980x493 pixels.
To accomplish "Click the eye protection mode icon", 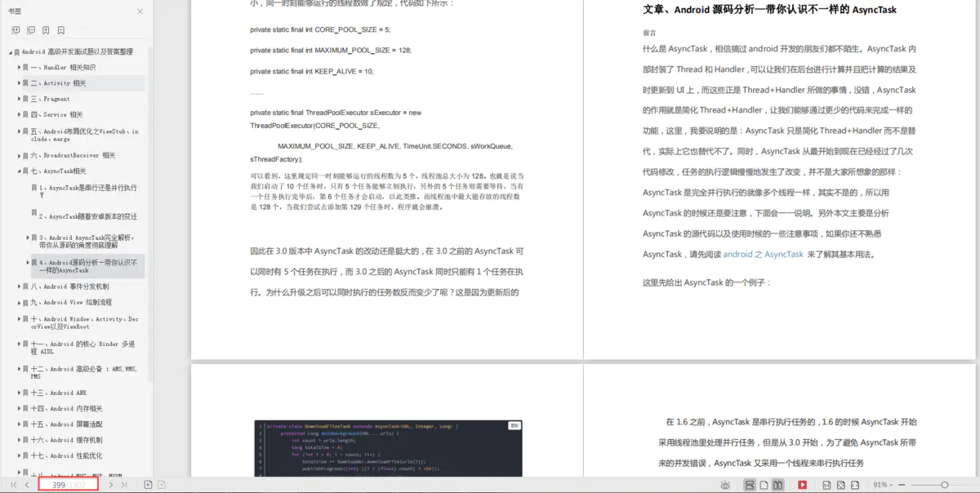I will (725, 485).
